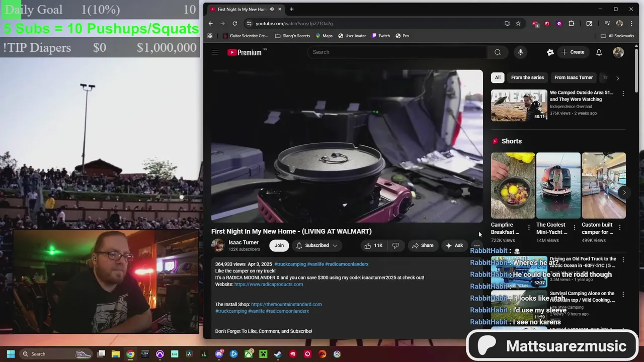Click the YouTube search magnifier button

pyautogui.click(x=498, y=52)
